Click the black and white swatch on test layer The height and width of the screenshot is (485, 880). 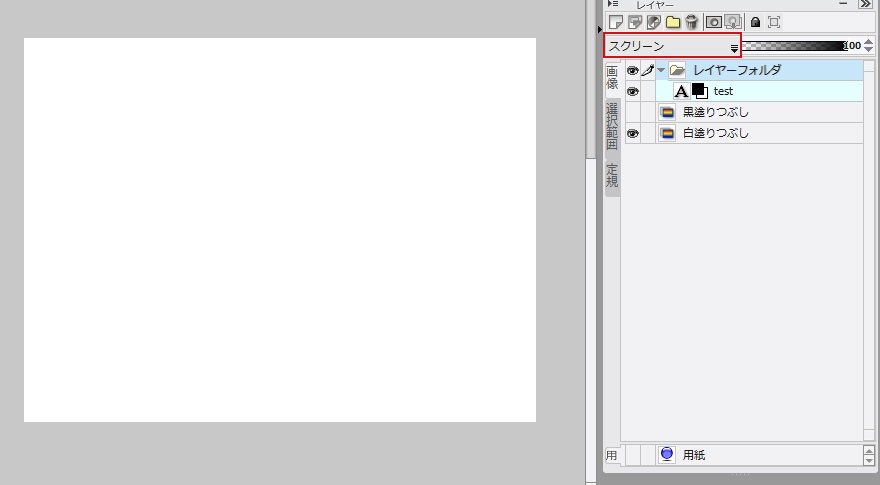(700, 91)
